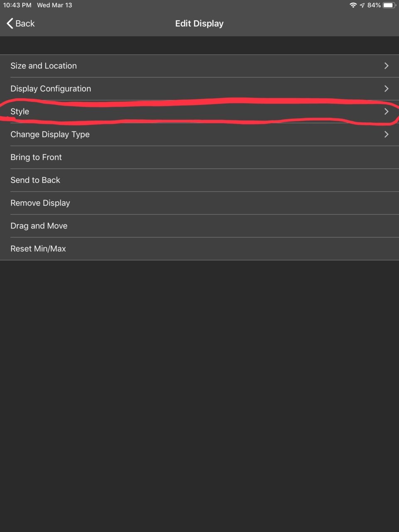This screenshot has height=532, width=399.
Task: Tap Remove Display
Action: click(199, 203)
